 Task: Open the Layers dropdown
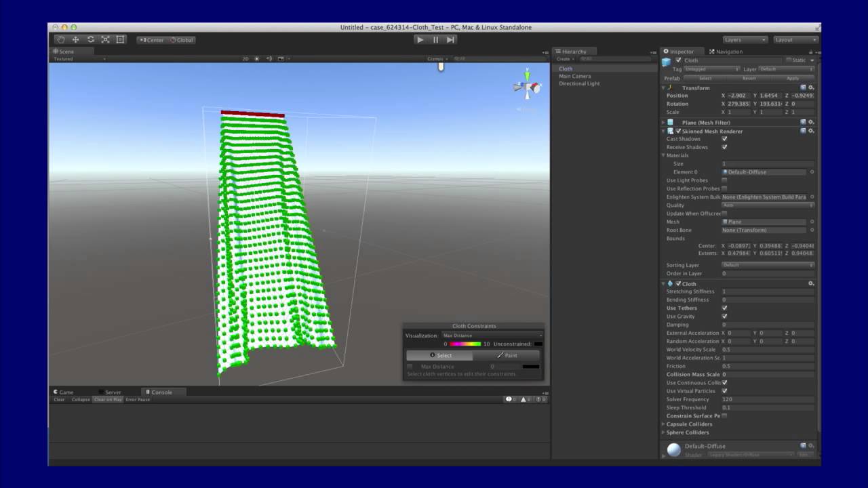pyautogui.click(x=744, y=40)
